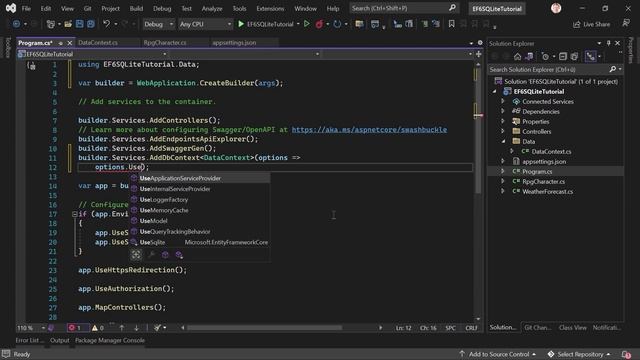Viewport: 640px width, 360px height.
Task: Click the top Search (Ctrl+Shift+P) box
Action: coord(404,8)
